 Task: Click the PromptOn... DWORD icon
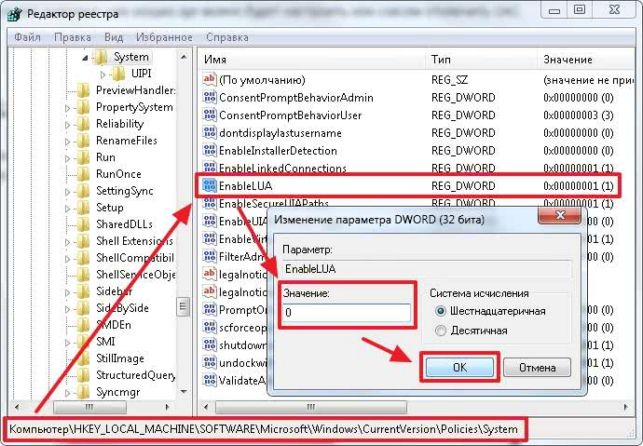209,309
